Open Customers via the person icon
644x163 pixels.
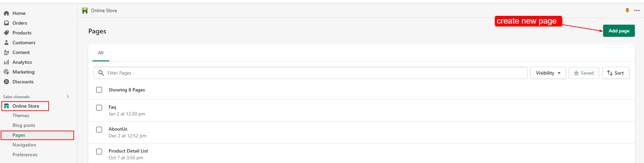[x=6, y=43]
